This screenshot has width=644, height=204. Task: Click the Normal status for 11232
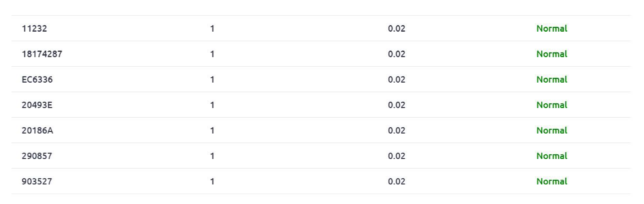[552, 29]
